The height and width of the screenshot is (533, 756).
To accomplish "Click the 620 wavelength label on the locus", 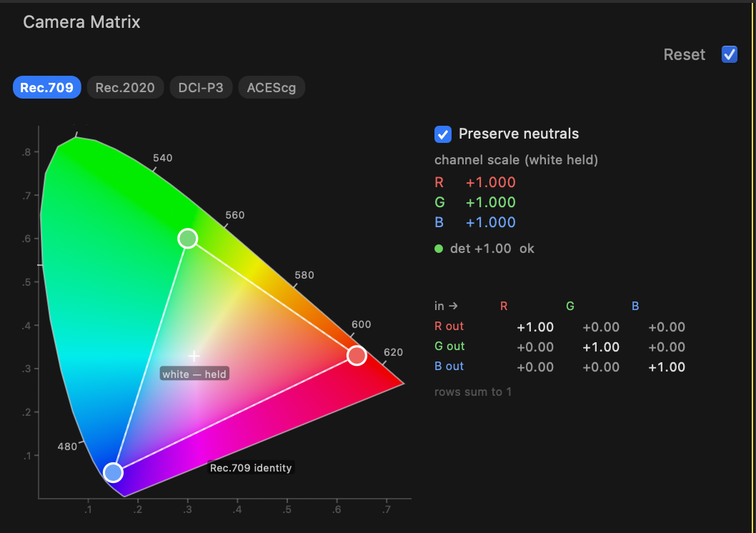I will 393,352.
